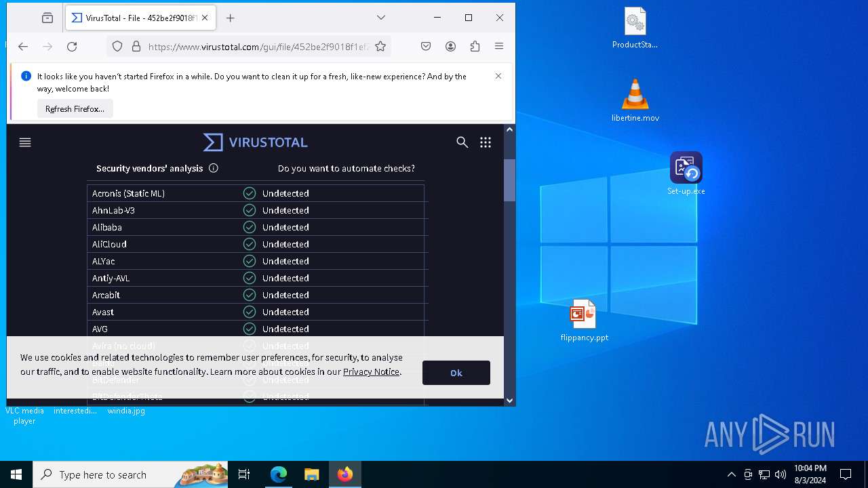
Task: Click Undetected result for Alibaba
Action: pos(285,227)
